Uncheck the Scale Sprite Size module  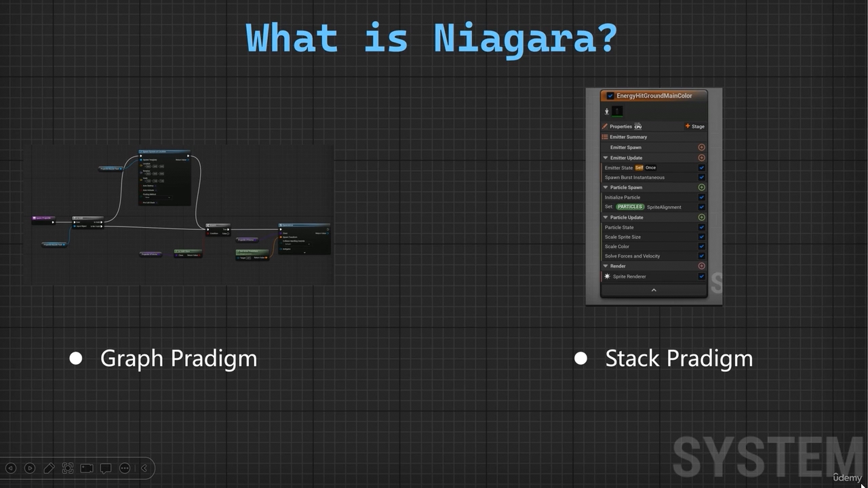point(701,237)
